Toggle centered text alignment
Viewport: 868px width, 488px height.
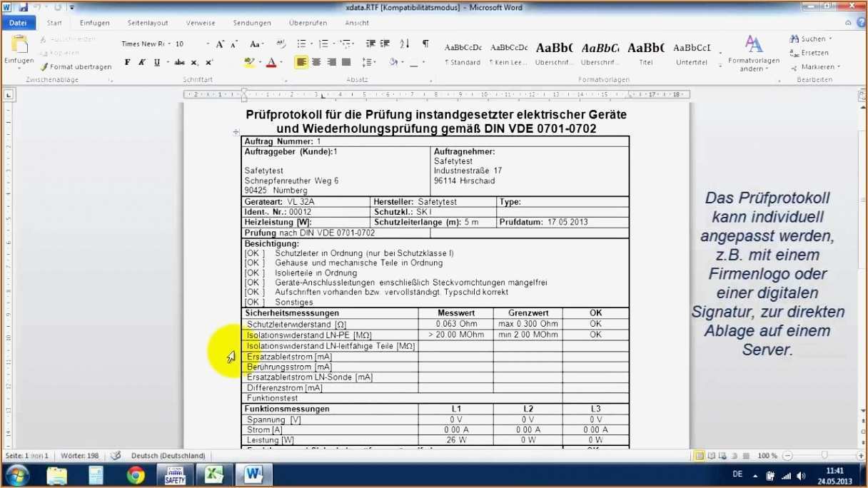[x=316, y=62]
